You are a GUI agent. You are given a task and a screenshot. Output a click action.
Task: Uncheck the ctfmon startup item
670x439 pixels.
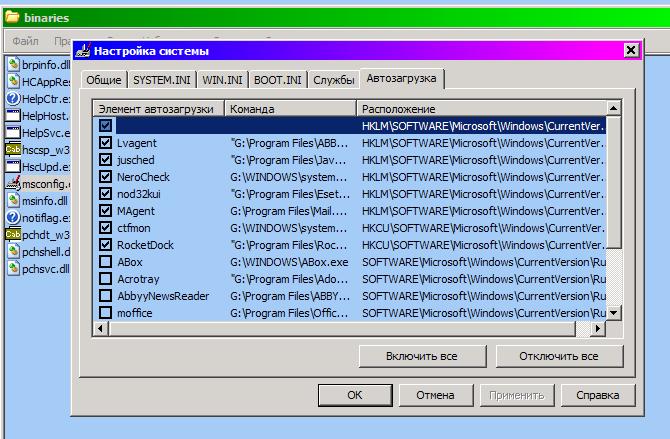[x=106, y=227]
